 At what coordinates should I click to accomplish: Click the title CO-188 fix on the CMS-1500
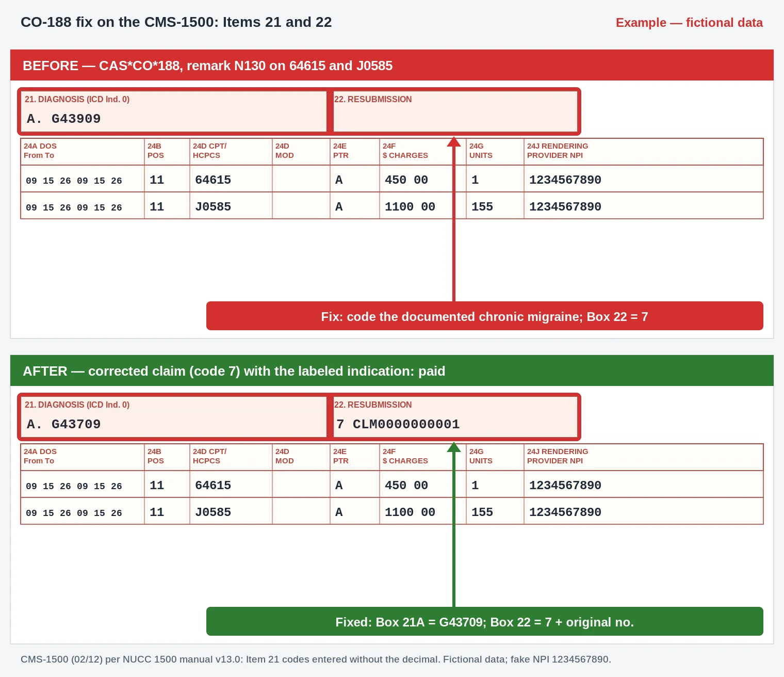pos(176,22)
